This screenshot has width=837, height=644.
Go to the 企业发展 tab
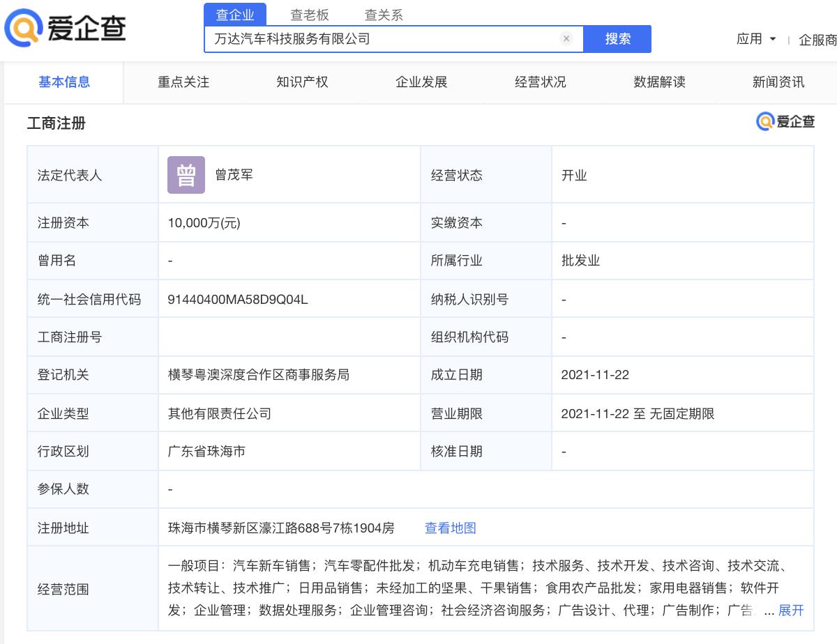point(421,82)
